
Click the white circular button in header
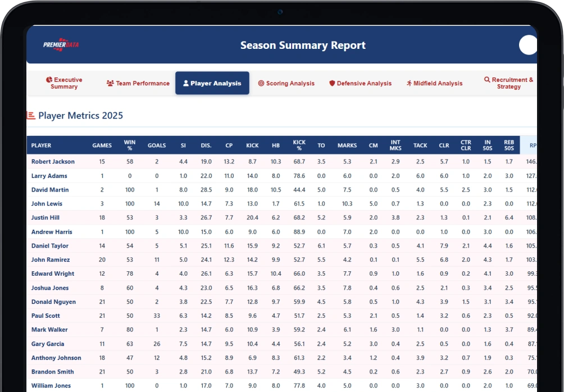[527, 45]
